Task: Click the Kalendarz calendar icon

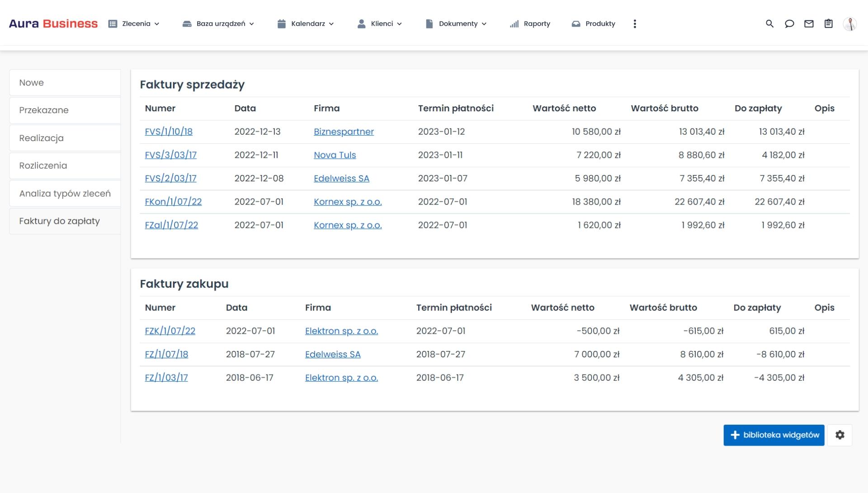Action: (281, 24)
